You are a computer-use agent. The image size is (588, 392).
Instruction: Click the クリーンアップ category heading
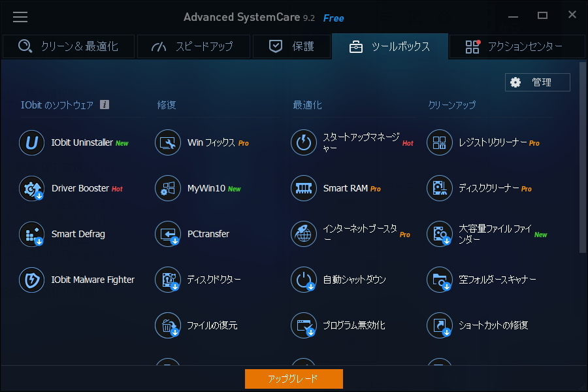452,105
